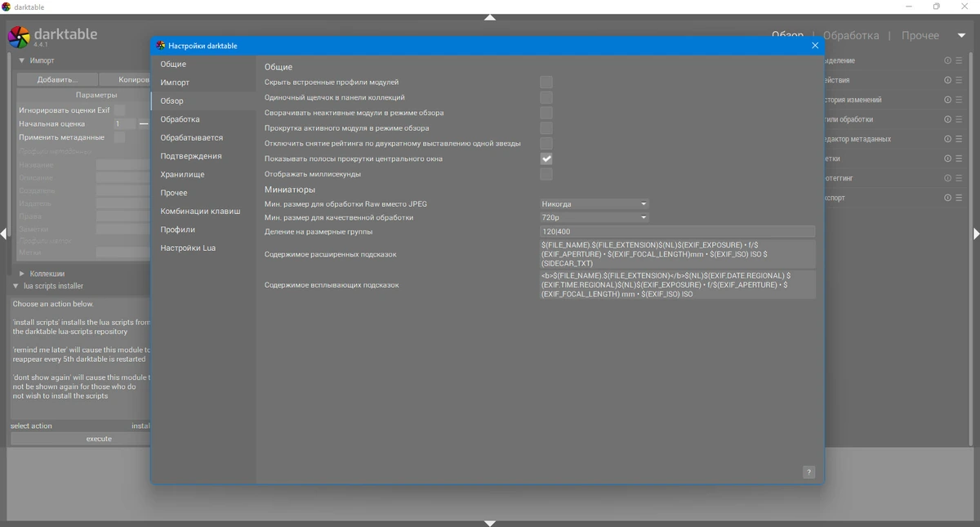
Task: Collapse the right side panel arrow
Action: click(976, 234)
